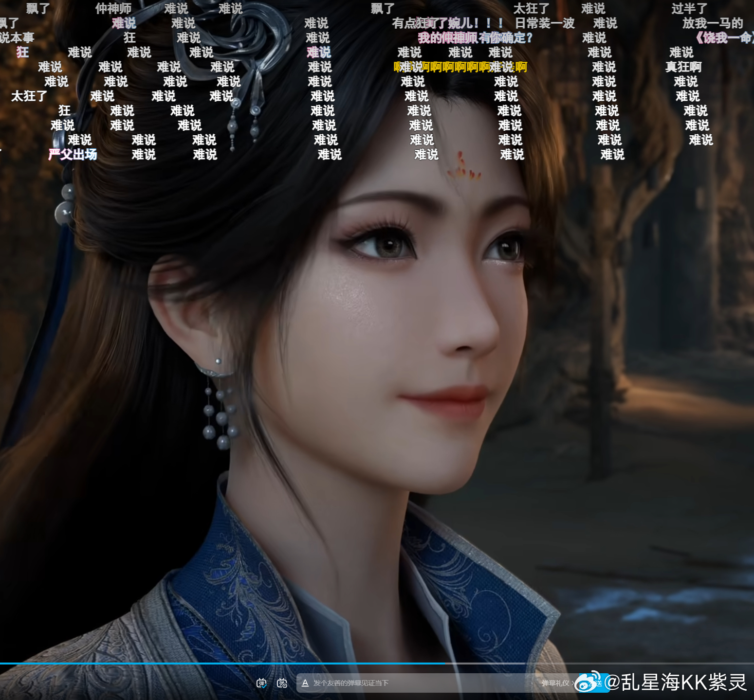Select the yellow 啊啊啊 danmaku comment

pos(460,67)
